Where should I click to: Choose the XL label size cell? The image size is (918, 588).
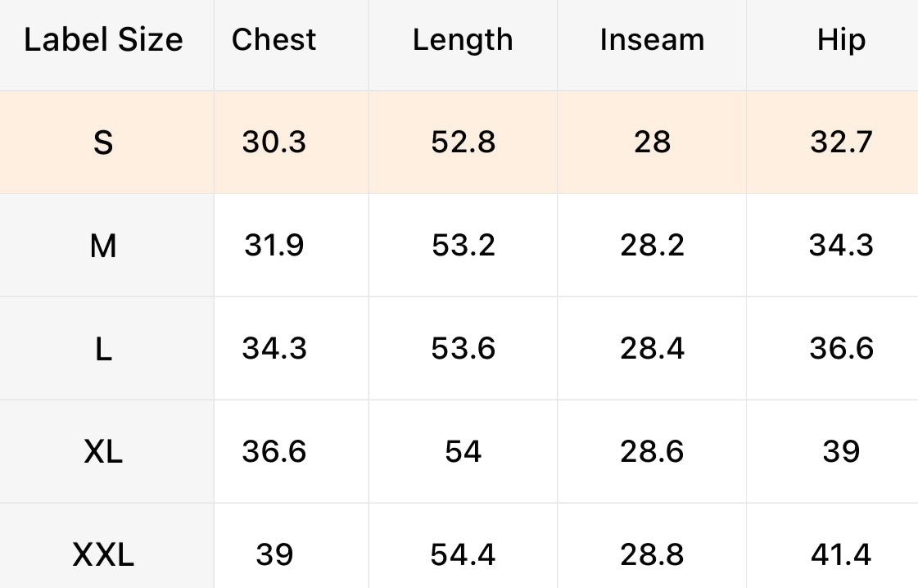tap(103, 451)
